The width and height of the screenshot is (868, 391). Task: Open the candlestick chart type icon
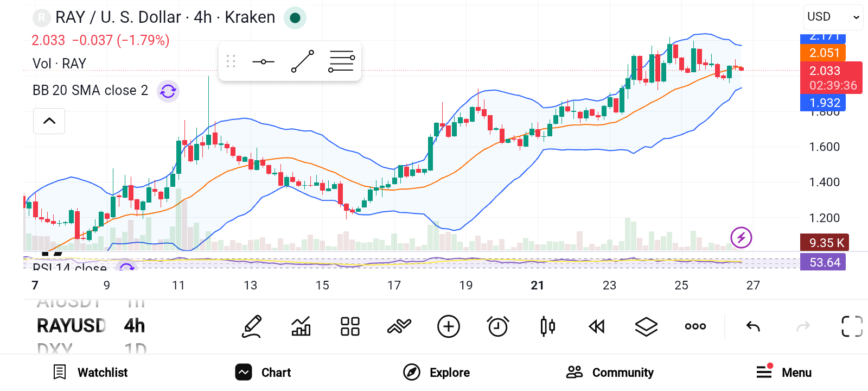tap(547, 326)
